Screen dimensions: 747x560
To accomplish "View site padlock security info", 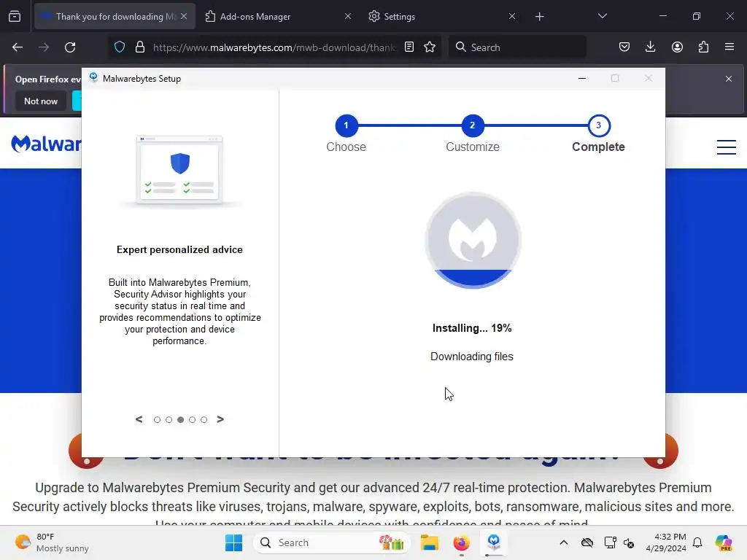I will point(139,47).
